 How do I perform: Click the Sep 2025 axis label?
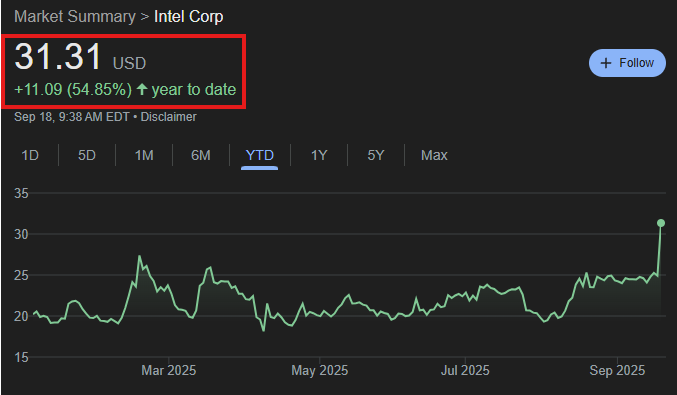pos(617,370)
